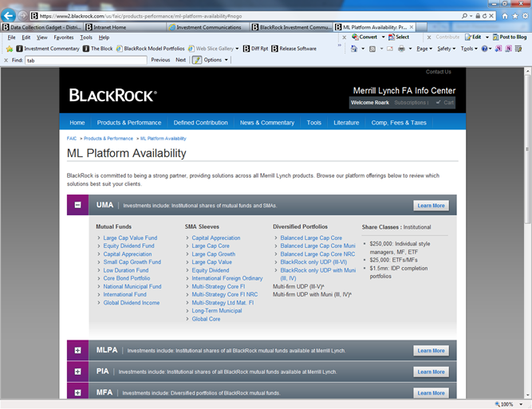The width and height of the screenshot is (532, 409).
Task: Click the Edit toolbar button
Action: coord(473,37)
